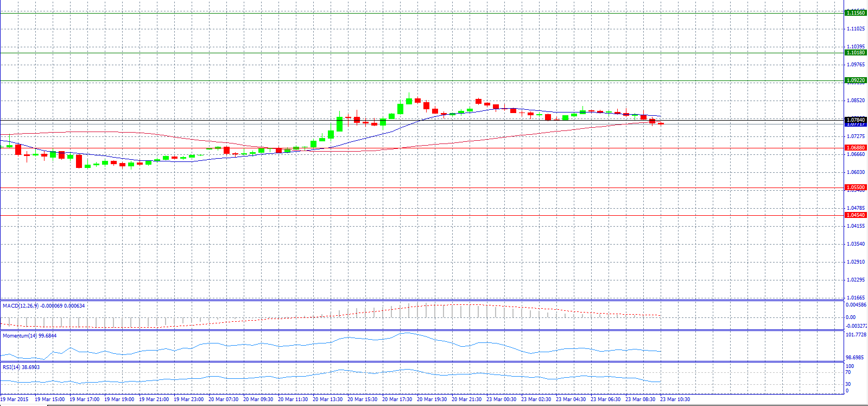Screen dimensions: 868x406
Task: Click the 23 Mar 08:30 time label
Action: pos(641,399)
